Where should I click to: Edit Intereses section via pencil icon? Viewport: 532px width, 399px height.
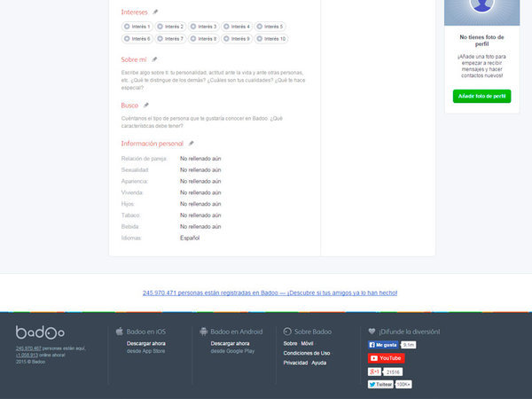(x=155, y=12)
